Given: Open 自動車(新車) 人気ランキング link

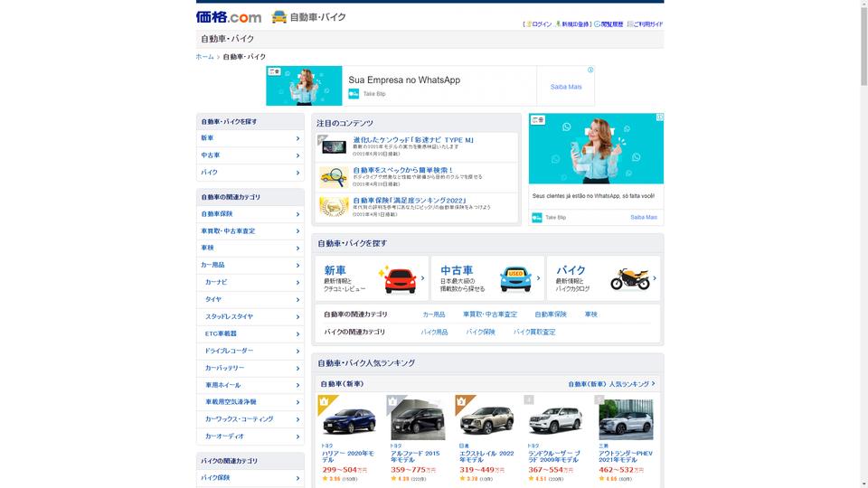Looking at the screenshot, I should (611, 384).
